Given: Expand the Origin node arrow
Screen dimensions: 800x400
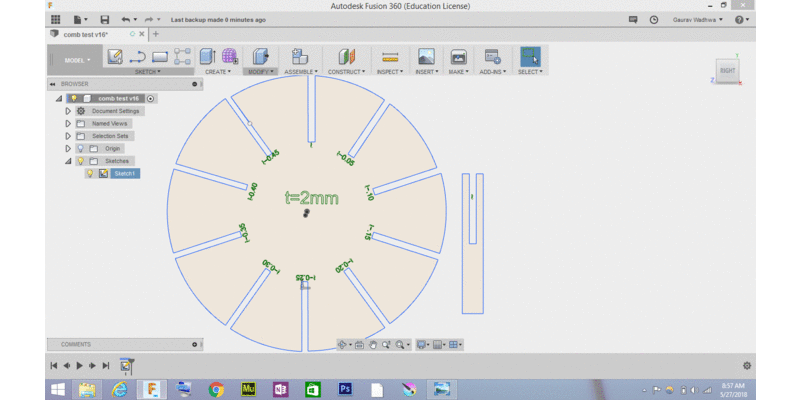Looking at the screenshot, I should [x=68, y=148].
